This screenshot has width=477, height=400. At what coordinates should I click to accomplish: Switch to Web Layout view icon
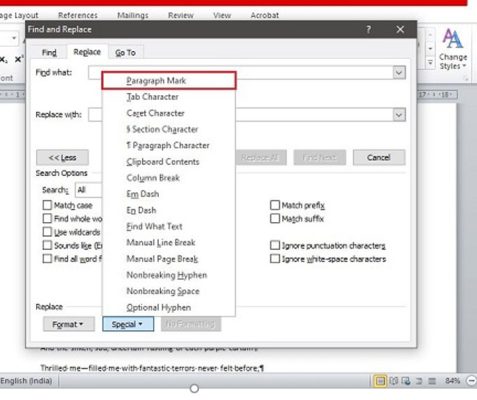click(x=406, y=381)
